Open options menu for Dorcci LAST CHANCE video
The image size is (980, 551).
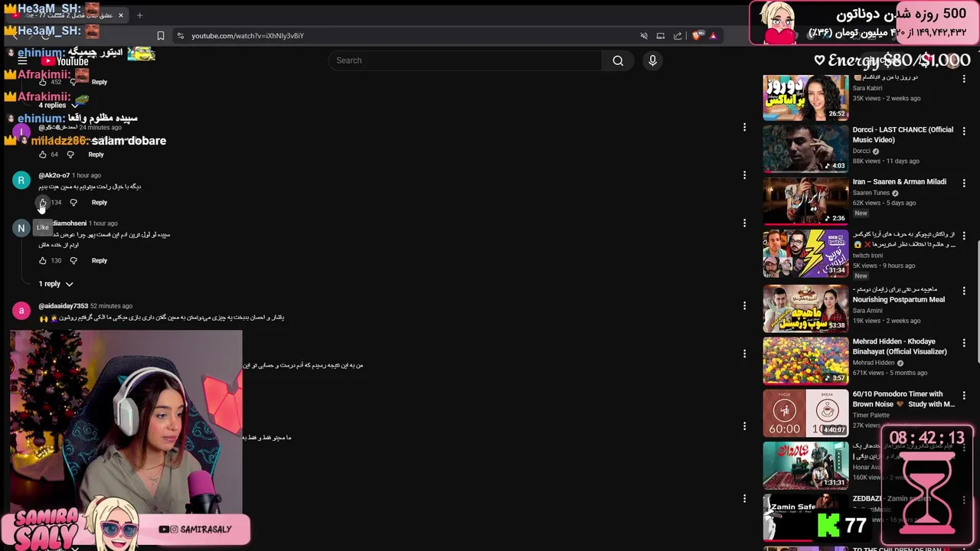(x=964, y=132)
